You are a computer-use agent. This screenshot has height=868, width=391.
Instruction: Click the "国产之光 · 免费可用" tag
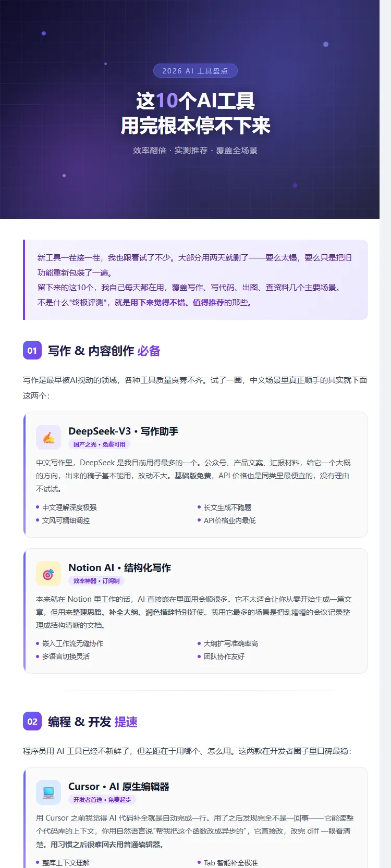tap(99, 444)
